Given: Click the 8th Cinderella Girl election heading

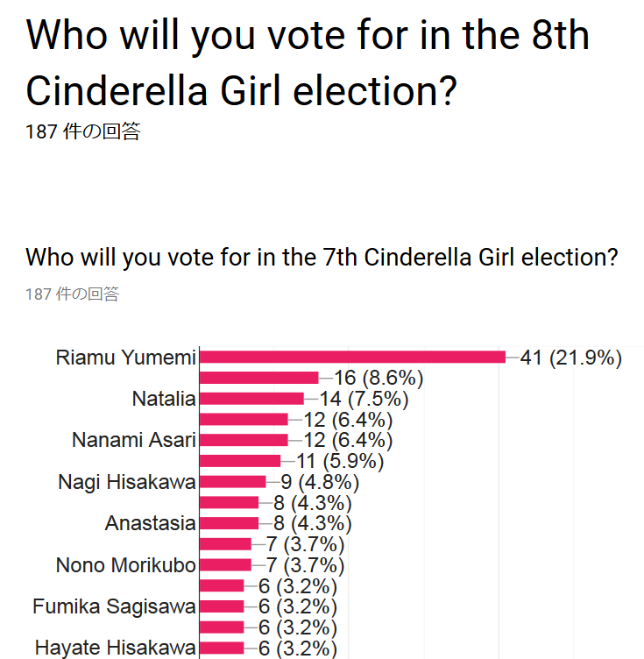Looking at the screenshot, I should 308,62.
